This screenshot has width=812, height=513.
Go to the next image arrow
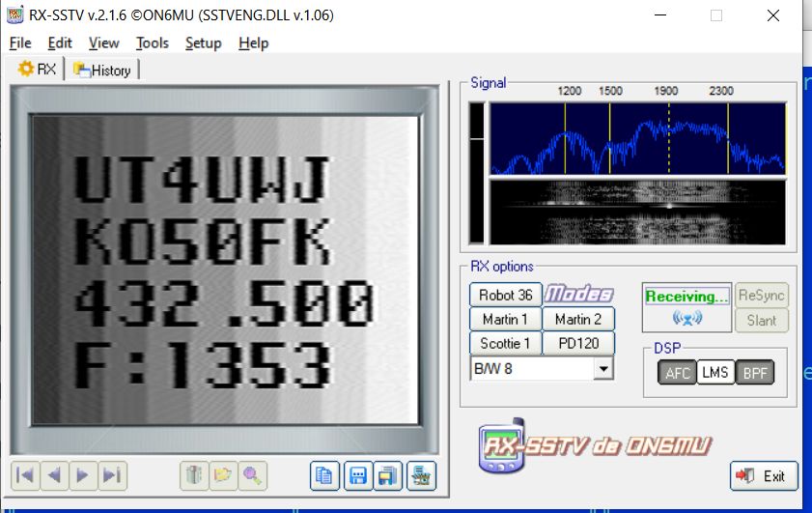click(83, 475)
